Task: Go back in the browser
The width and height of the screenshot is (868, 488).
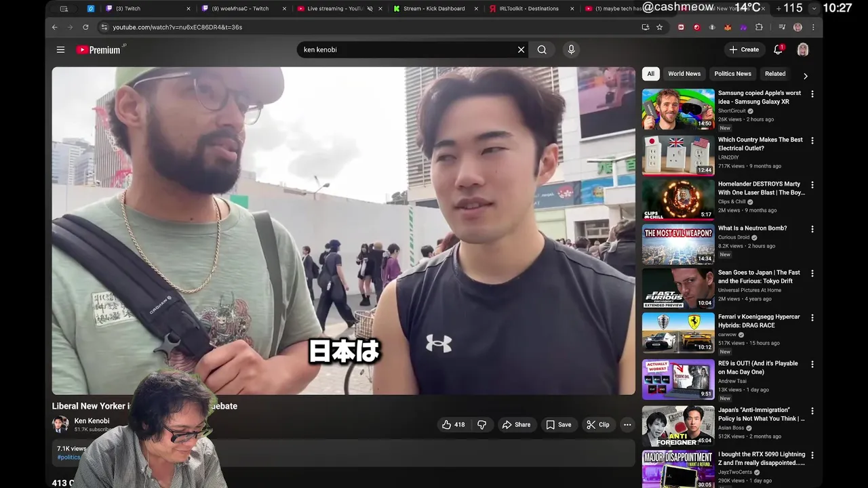Action: [x=55, y=27]
